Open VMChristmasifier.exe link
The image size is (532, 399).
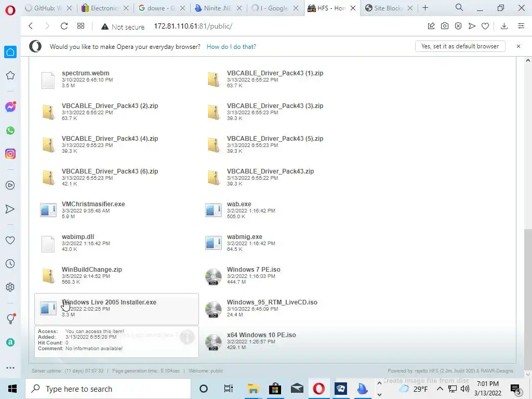pyautogui.click(x=94, y=204)
